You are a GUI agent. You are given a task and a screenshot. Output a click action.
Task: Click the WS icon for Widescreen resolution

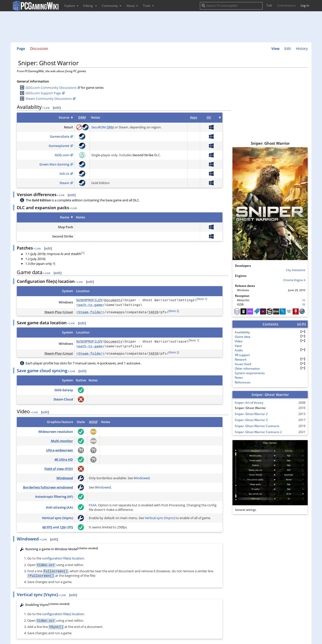click(x=93, y=432)
